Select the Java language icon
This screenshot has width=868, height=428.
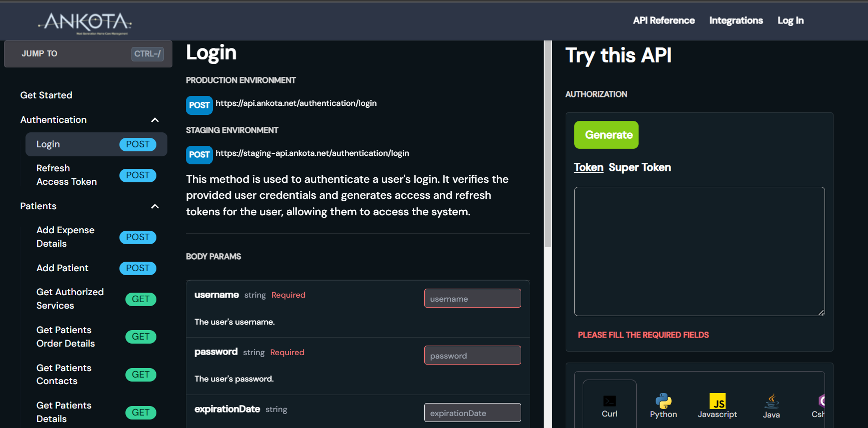coord(771,406)
